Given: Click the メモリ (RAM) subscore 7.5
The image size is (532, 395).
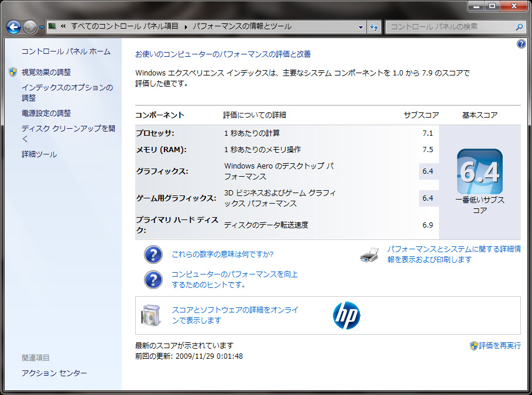Looking at the screenshot, I should 427,150.
